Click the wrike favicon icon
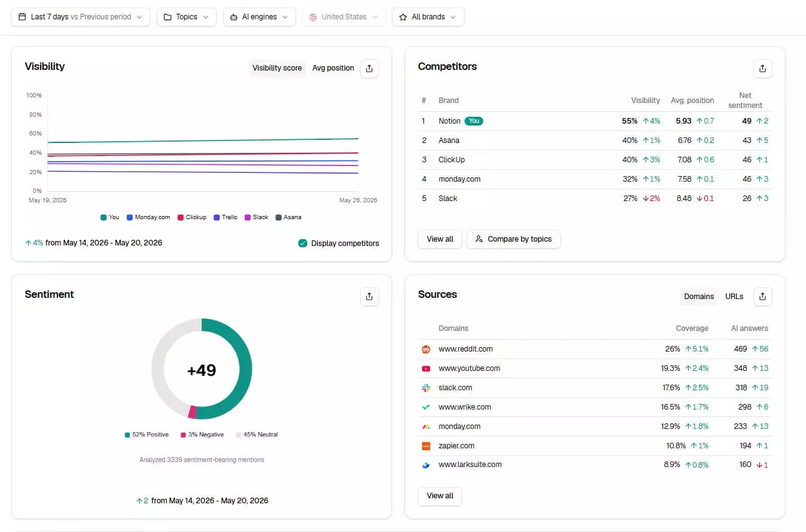 pos(426,407)
